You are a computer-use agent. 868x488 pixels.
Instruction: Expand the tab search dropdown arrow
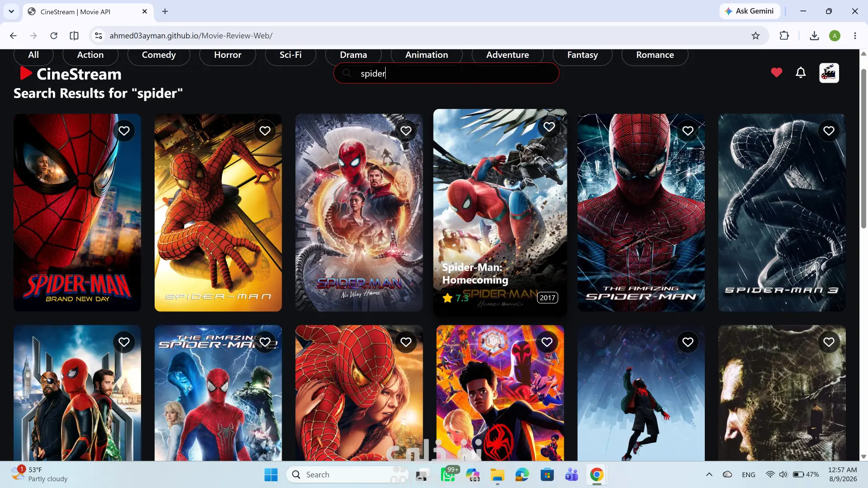click(x=11, y=11)
